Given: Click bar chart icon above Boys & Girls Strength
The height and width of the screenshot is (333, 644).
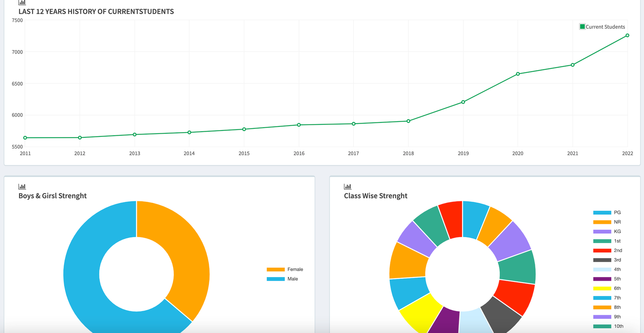Looking at the screenshot, I should point(22,186).
